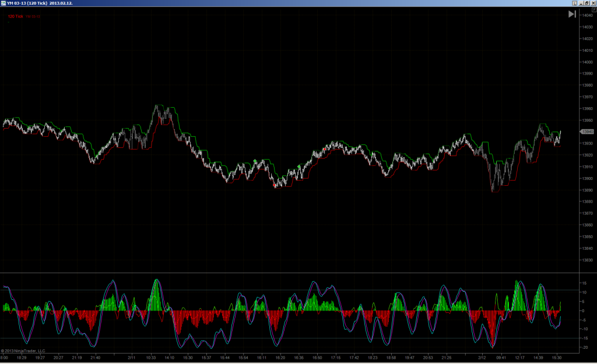The image size is (597, 364).
Task: Click the 14040 price axis label
Action: tap(587, 15)
